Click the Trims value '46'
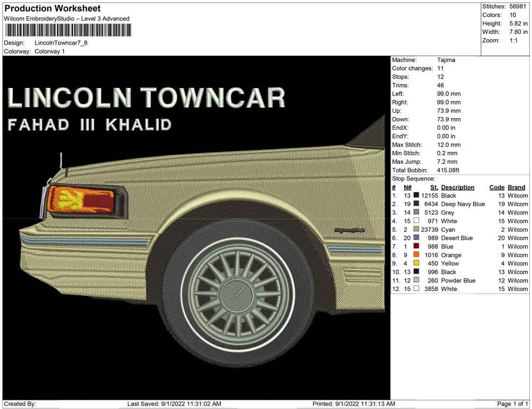This screenshot has height=409, width=532. point(441,85)
